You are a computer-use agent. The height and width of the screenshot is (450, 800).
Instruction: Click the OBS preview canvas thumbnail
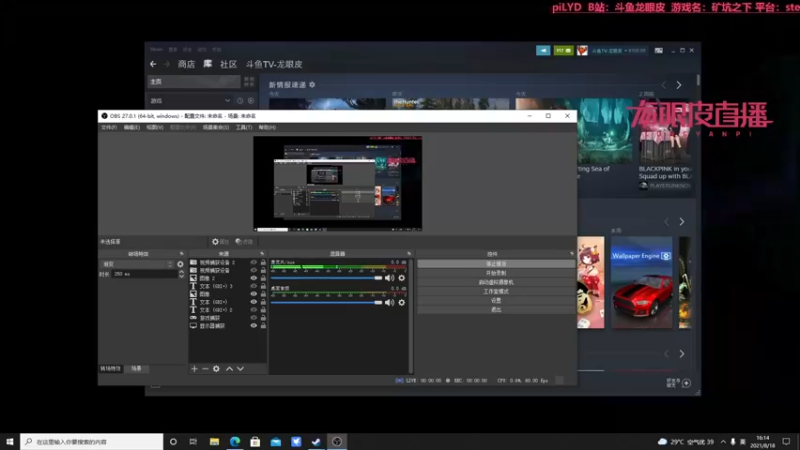coord(338,184)
